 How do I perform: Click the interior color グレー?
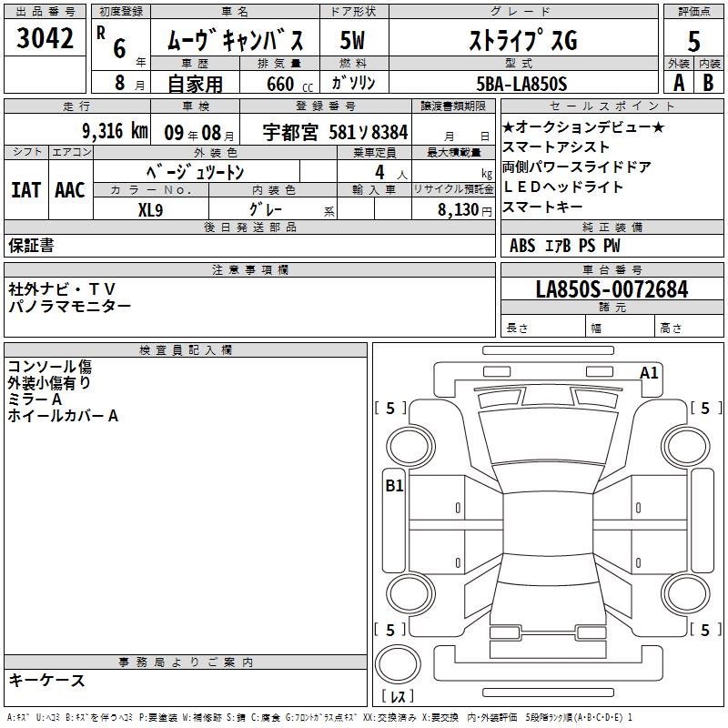click(x=266, y=209)
